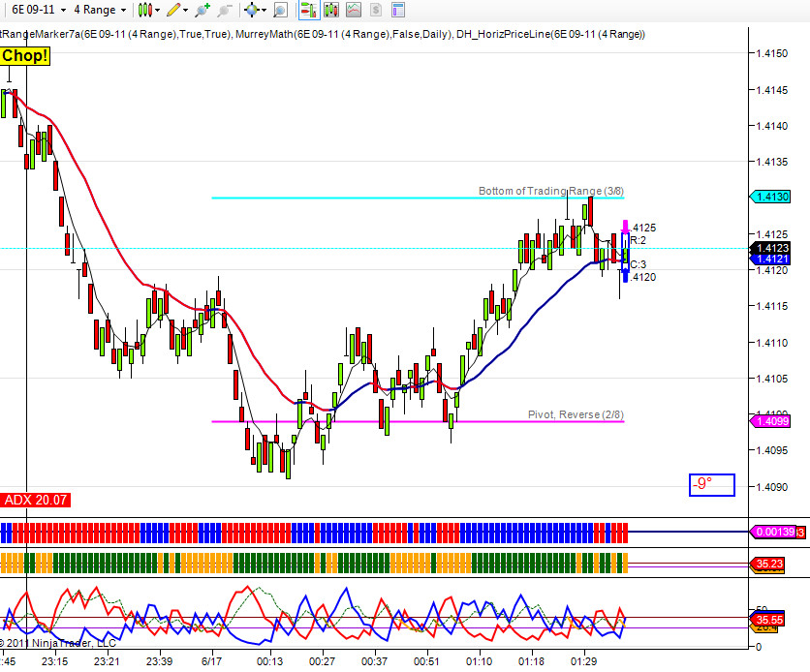This screenshot has height=672, width=810.
Task: Open the Indicators icon
Action: tap(354, 10)
